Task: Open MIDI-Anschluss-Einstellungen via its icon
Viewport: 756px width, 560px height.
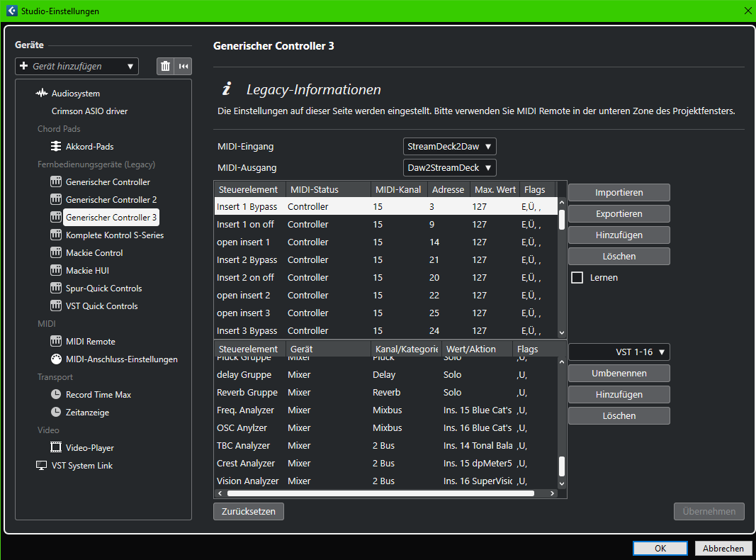Action: 56,359
